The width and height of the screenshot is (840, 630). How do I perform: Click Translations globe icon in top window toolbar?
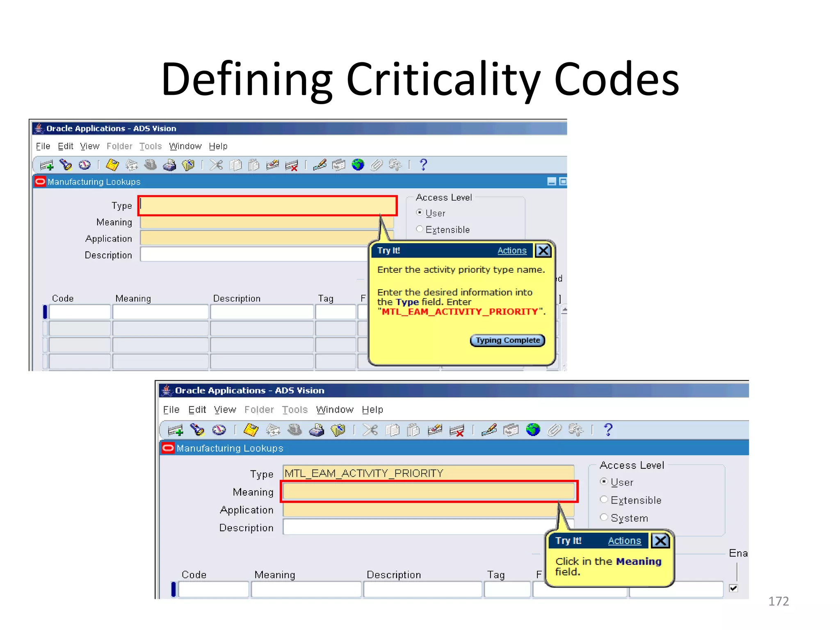click(x=358, y=165)
